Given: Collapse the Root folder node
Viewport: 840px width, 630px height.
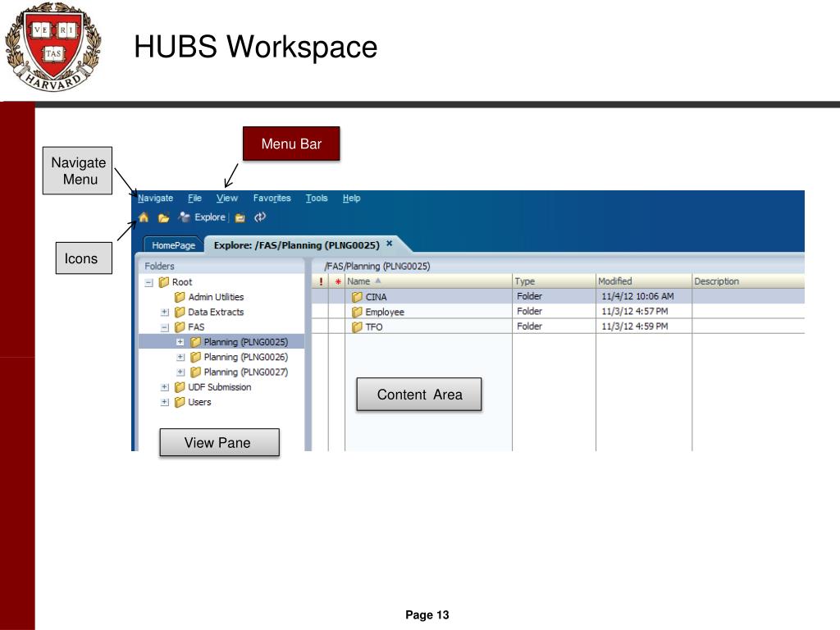Looking at the screenshot, I should click(149, 282).
